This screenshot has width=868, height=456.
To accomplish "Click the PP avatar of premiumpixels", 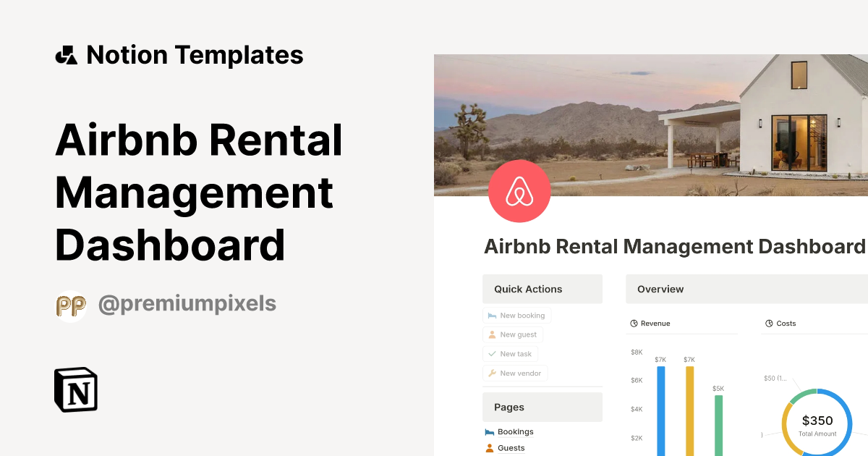I will [x=70, y=304].
